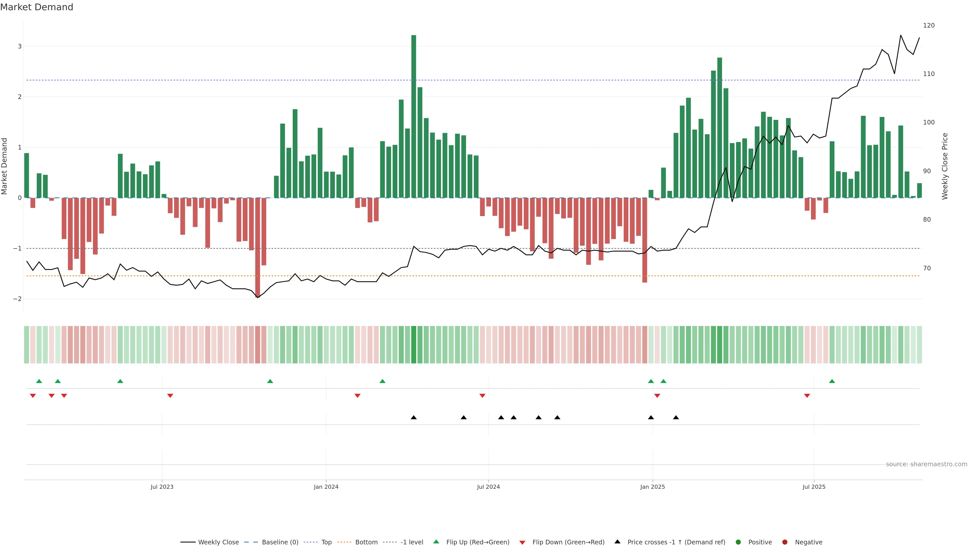The width and height of the screenshot is (980, 551).
Task: Click the Market Demand chart title
Action: click(36, 7)
